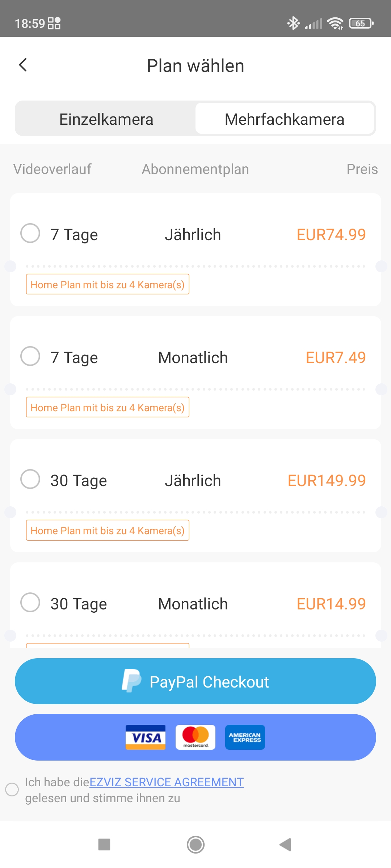Select 7 Tage Monatlich plan radio button

pyautogui.click(x=30, y=356)
